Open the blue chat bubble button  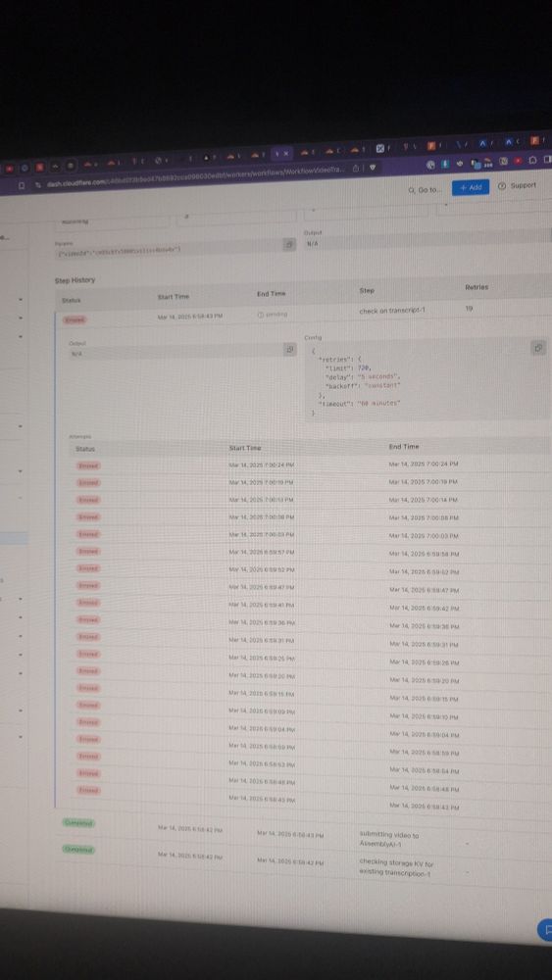[544, 929]
